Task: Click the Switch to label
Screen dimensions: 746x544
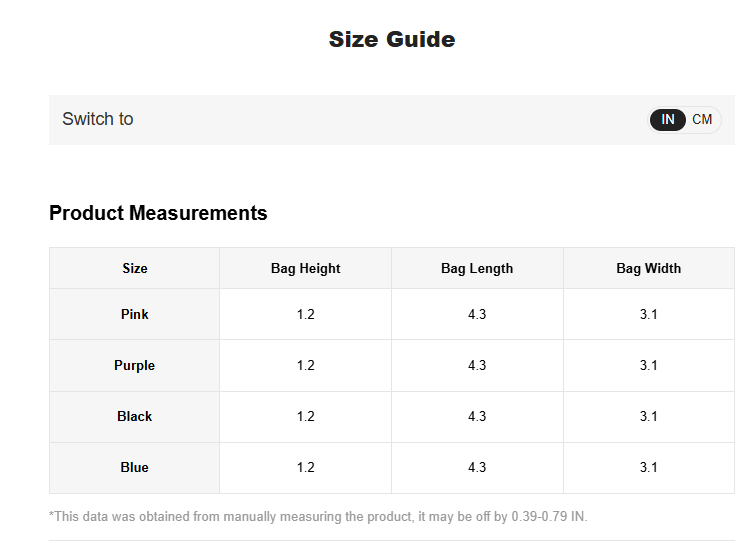Action: [98, 119]
